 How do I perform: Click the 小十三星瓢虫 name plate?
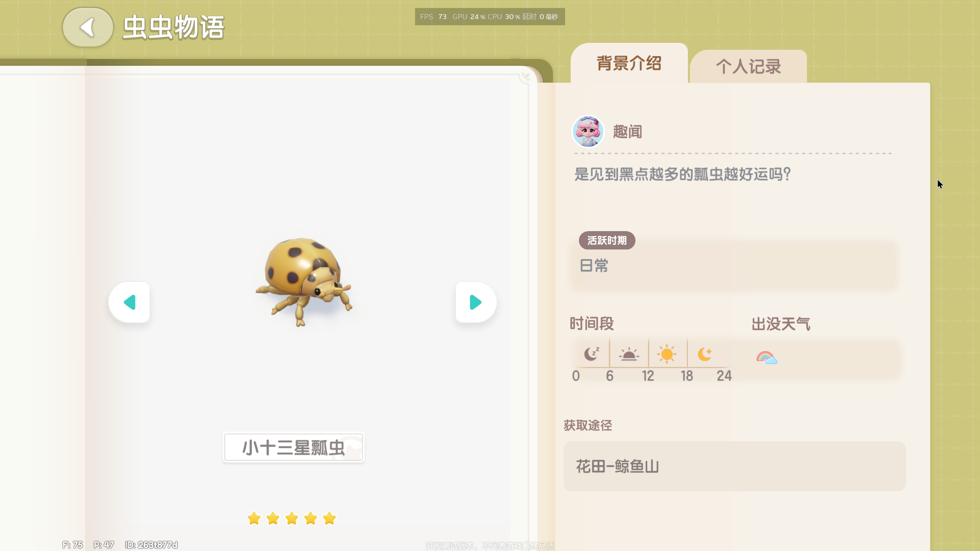294,447
